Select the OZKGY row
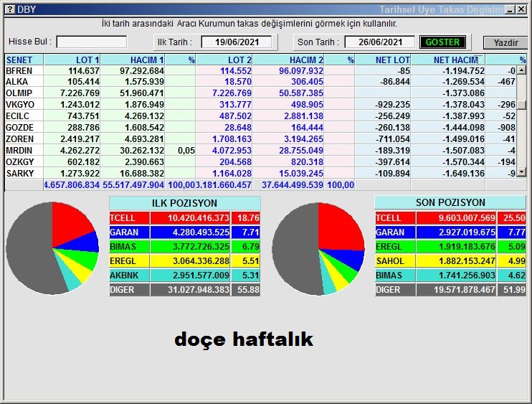 tap(260, 162)
